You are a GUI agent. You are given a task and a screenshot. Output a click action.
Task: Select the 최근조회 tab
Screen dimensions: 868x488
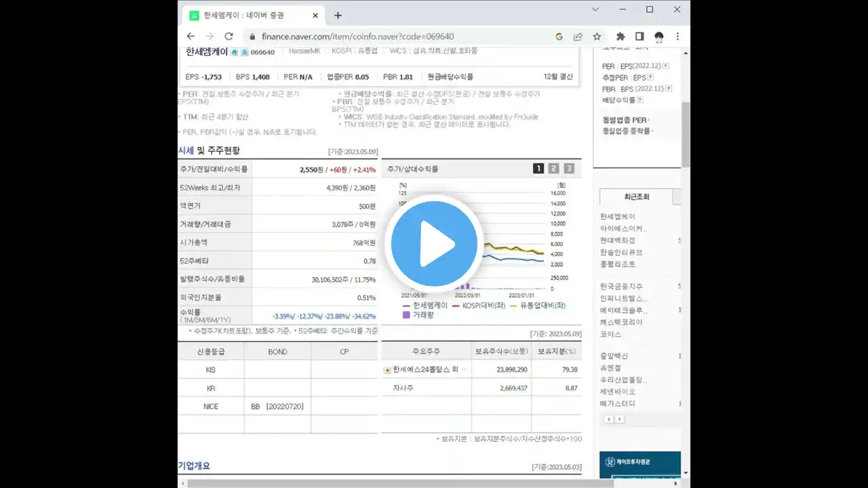coord(636,197)
